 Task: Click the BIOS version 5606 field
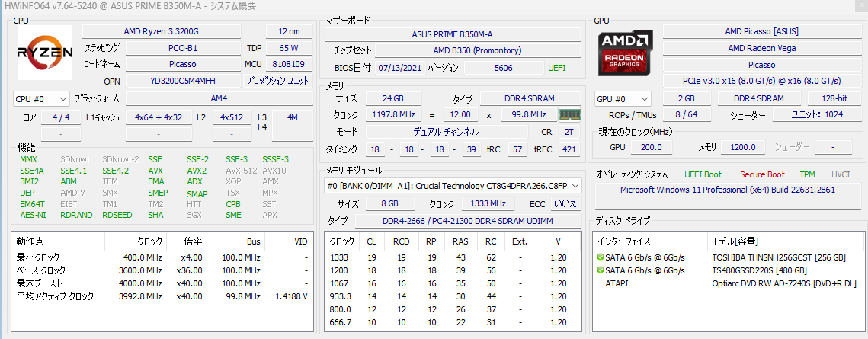504,68
